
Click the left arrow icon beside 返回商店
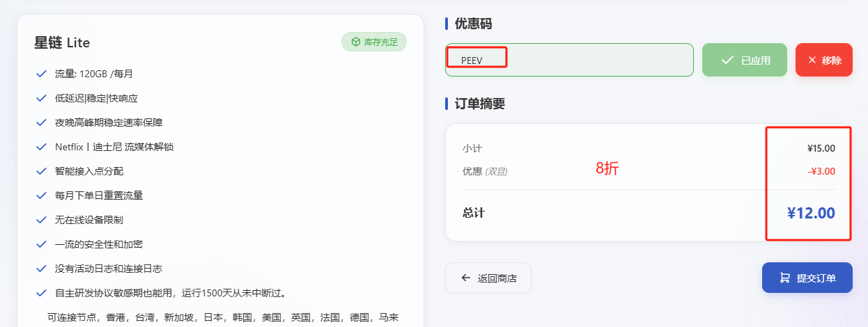(466, 278)
